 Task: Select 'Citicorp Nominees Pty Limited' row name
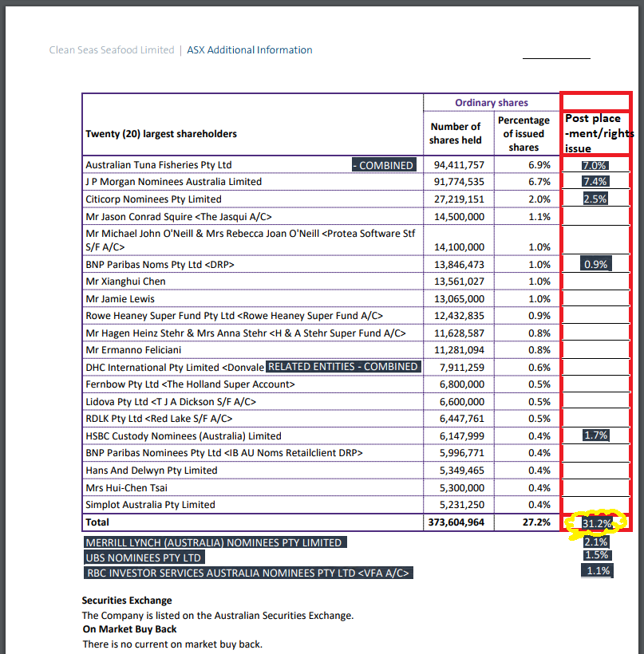(153, 199)
